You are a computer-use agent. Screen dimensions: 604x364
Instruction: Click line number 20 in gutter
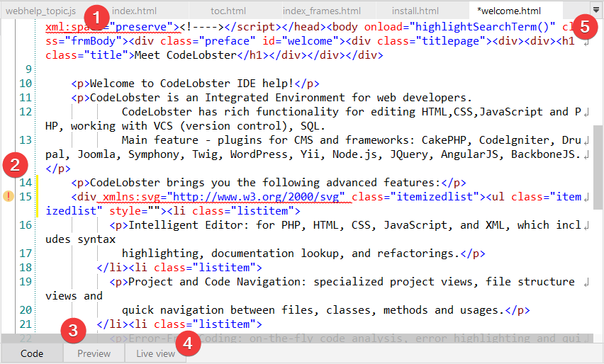click(x=26, y=310)
